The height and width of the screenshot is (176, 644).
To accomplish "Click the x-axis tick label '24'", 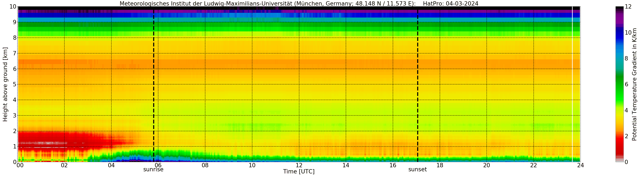I will (x=581, y=165).
